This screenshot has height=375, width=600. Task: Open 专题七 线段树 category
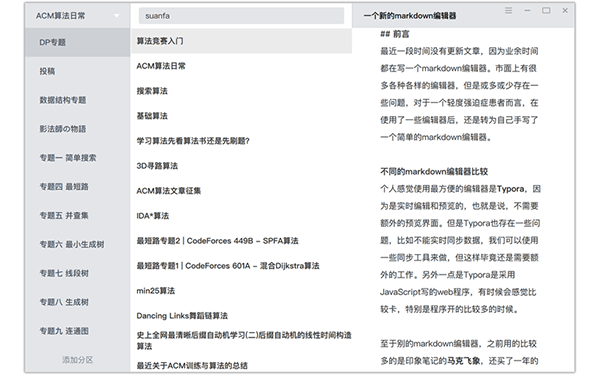pyautogui.click(x=78, y=273)
